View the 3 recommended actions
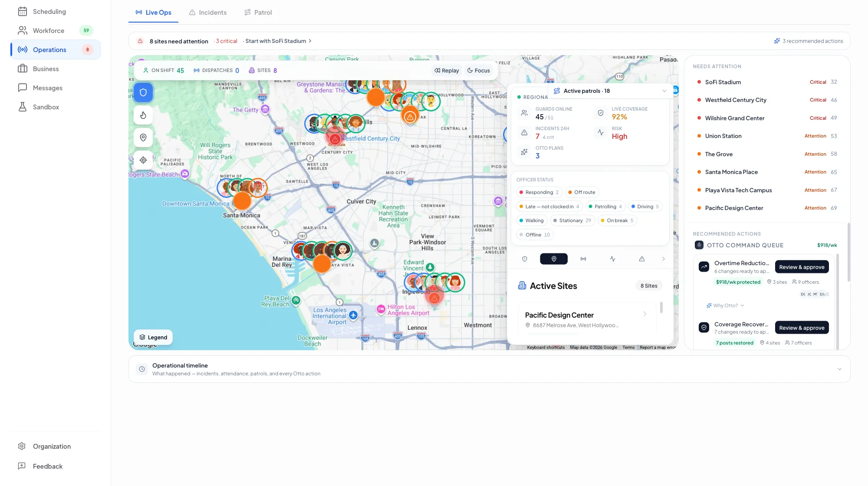The image size is (868, 486). [809, 41]
